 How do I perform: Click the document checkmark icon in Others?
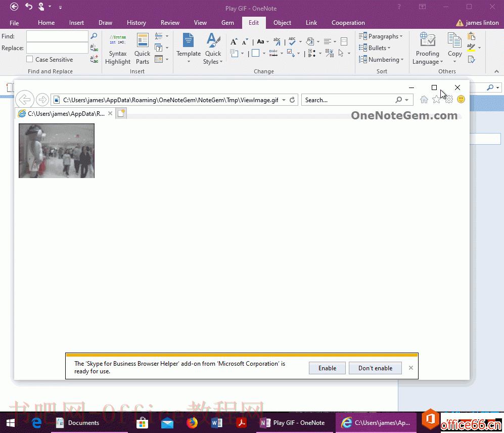[472, 59]
